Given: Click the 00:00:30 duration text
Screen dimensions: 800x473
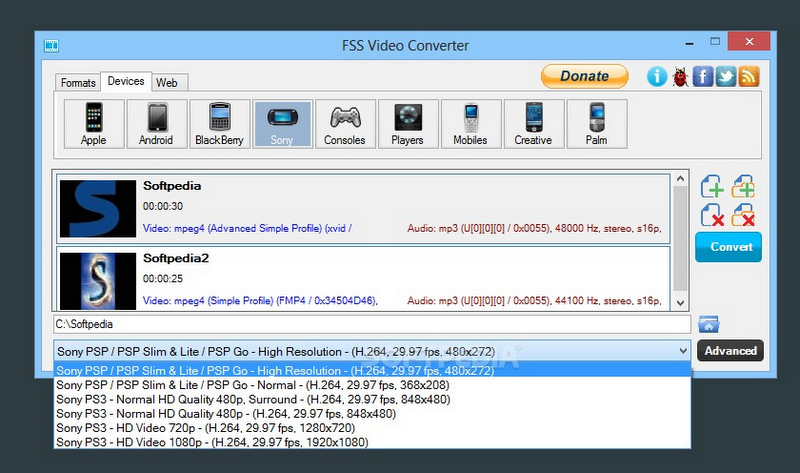Looking at the screenshot, I should pyautogui.click(x=163, y=206).
